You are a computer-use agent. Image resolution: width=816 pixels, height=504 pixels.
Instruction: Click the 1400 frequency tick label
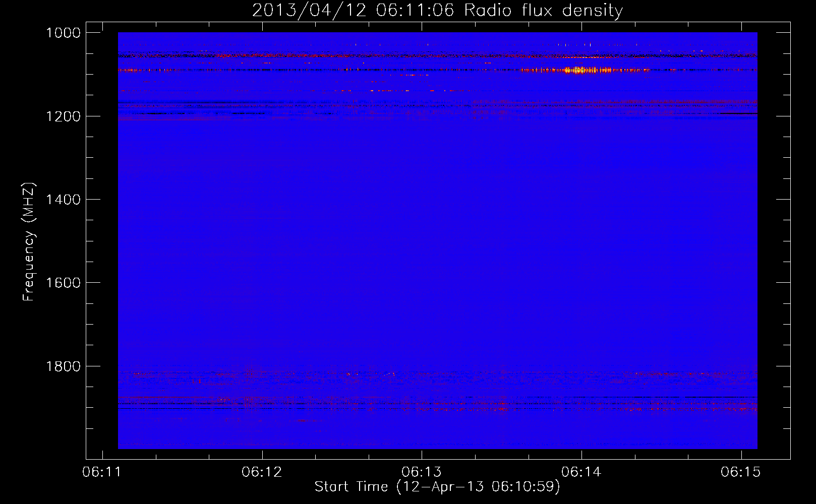point(63,200)
